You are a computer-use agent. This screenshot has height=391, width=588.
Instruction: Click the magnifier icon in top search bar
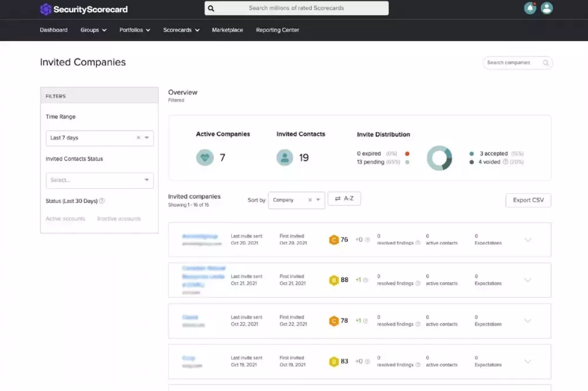pos(211,8)
